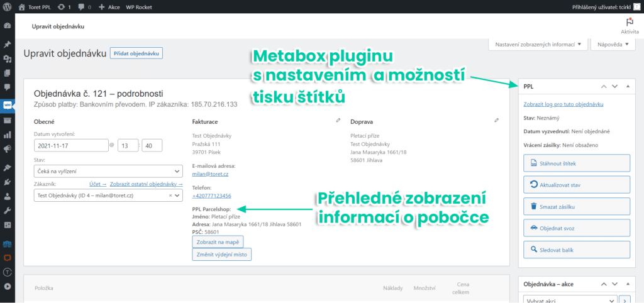Image resolution: width=644 pixels, height=303 pixels.
Task: Click Změnit výdejní místo button
Action: (222, 255)
